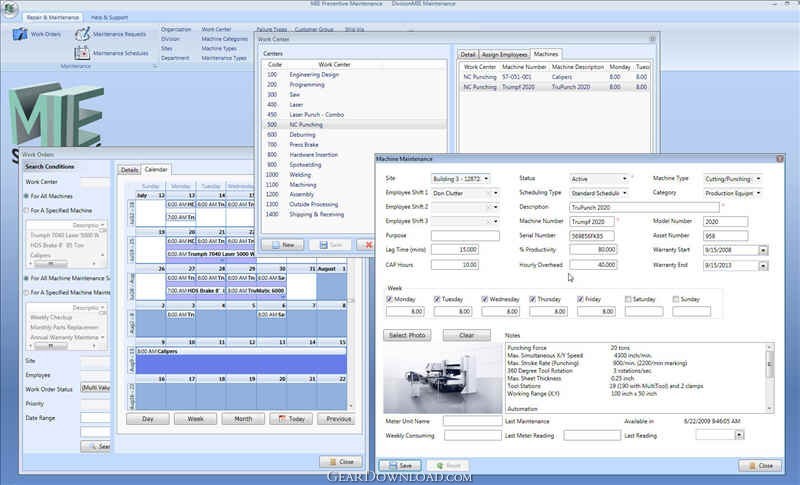Open Work Orders from the ribbon

click(37, 34)
